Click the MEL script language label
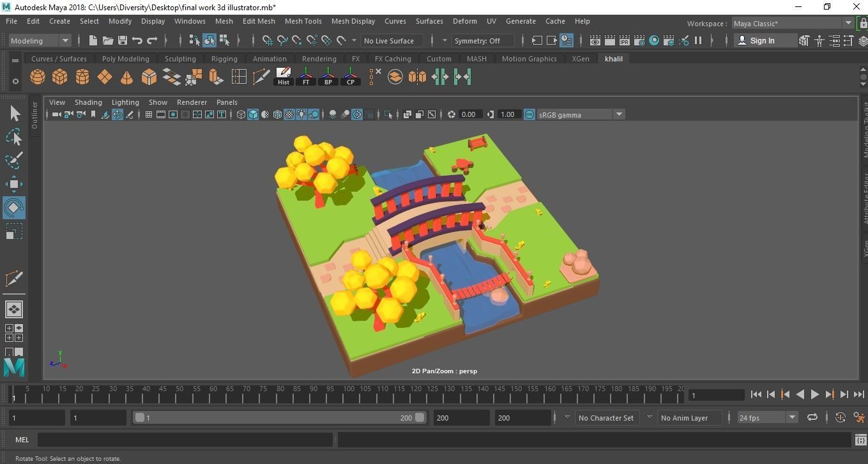Viewport: 868px width, 464px height. click(x=22, y=440)
